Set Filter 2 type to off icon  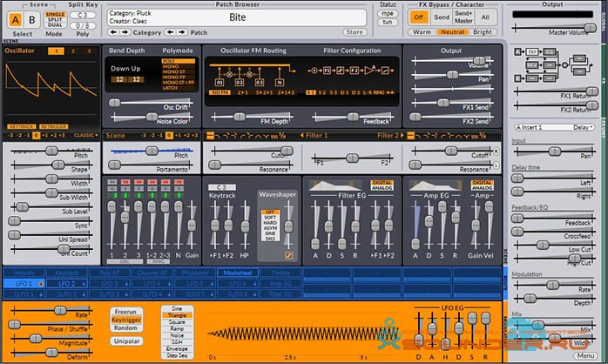(411, 135)
